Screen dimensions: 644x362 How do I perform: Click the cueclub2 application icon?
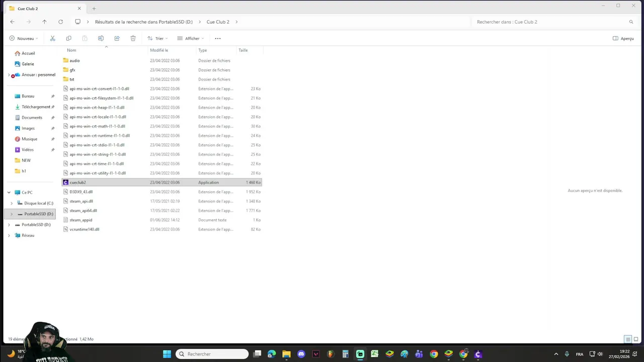65,183
